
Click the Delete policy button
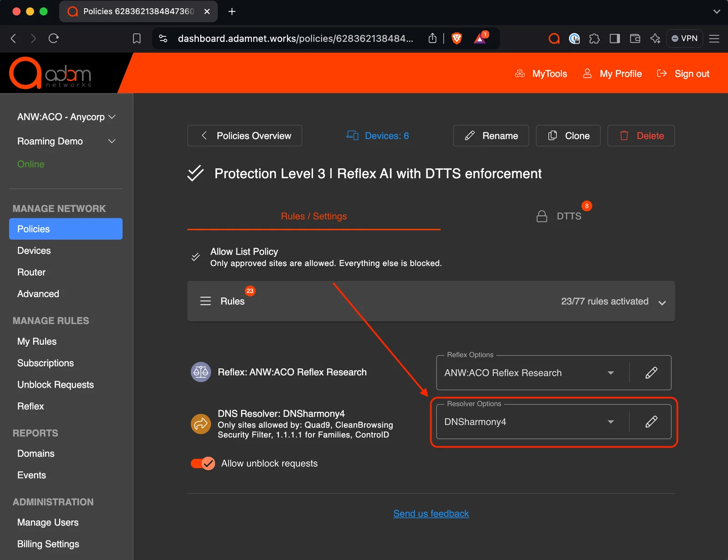(x=641, y=136)
